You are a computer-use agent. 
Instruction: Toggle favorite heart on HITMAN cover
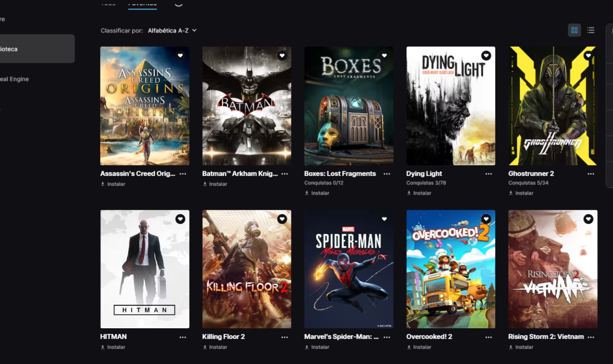[180, 219]
